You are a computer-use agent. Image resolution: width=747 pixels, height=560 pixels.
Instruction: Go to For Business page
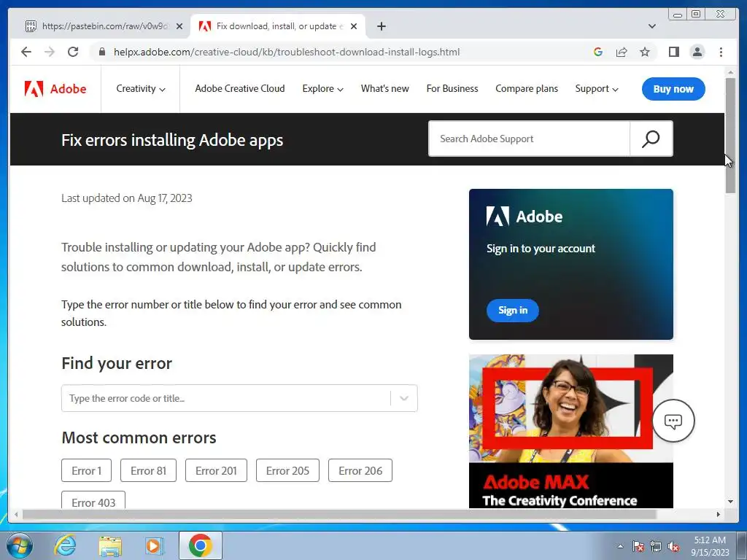point(452,88)
